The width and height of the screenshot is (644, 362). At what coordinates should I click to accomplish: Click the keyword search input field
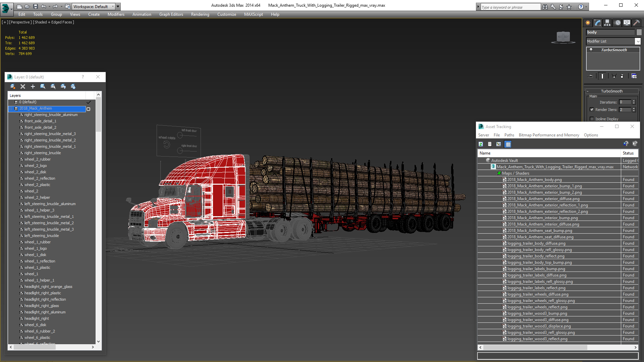(510, 7)
